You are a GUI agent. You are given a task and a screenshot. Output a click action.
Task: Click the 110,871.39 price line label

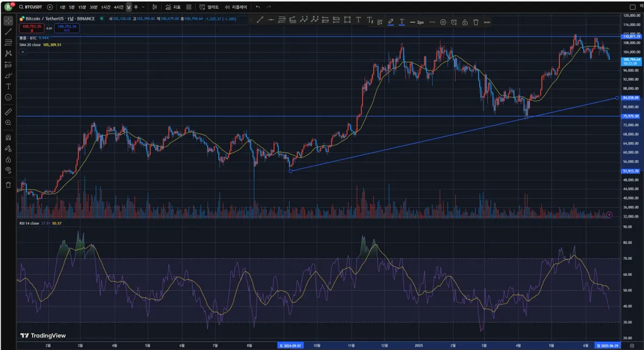[632, 36]
